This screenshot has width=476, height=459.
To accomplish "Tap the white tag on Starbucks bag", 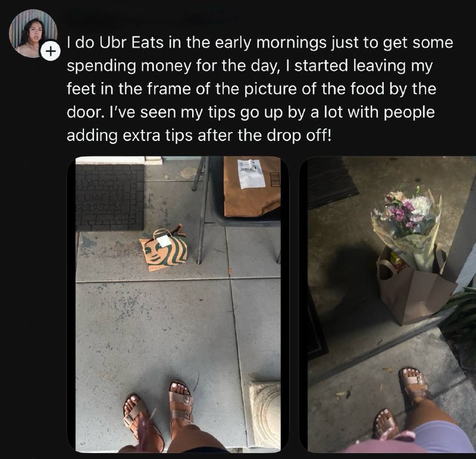I will coord(164,241).
